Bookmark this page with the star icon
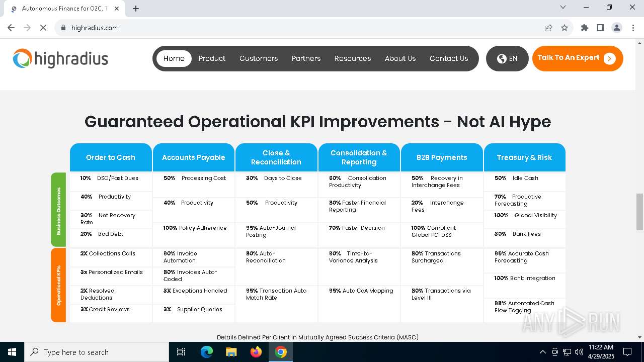The width and height of the screenshot is (644, 362). (x=565, y=28)
